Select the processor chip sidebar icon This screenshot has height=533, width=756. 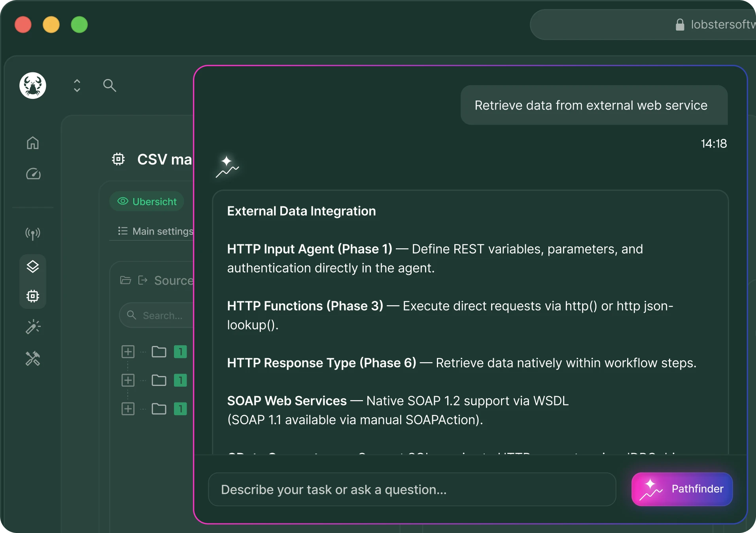coord(33,296)
